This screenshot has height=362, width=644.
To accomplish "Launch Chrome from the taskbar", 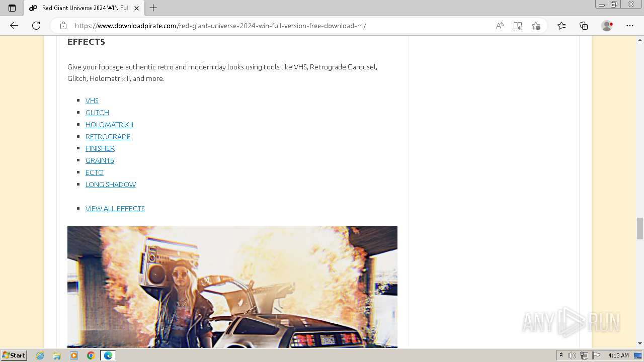I will tap(91, 355).
